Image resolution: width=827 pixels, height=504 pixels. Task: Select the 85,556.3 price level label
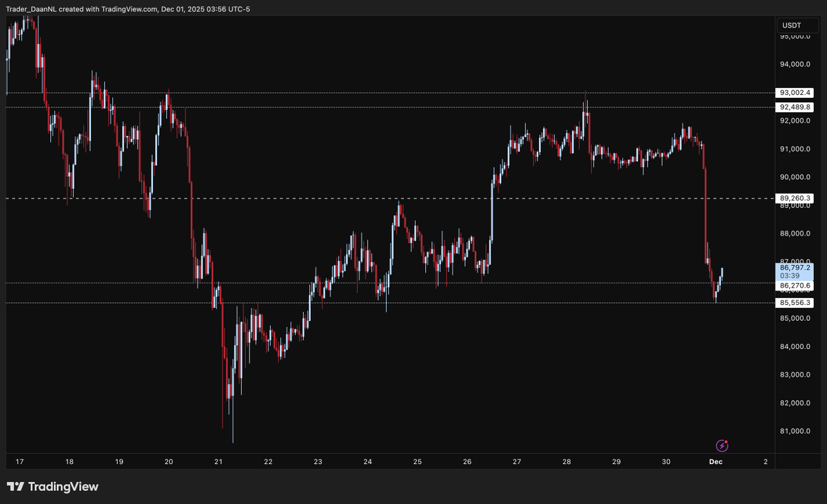[795, 302]
